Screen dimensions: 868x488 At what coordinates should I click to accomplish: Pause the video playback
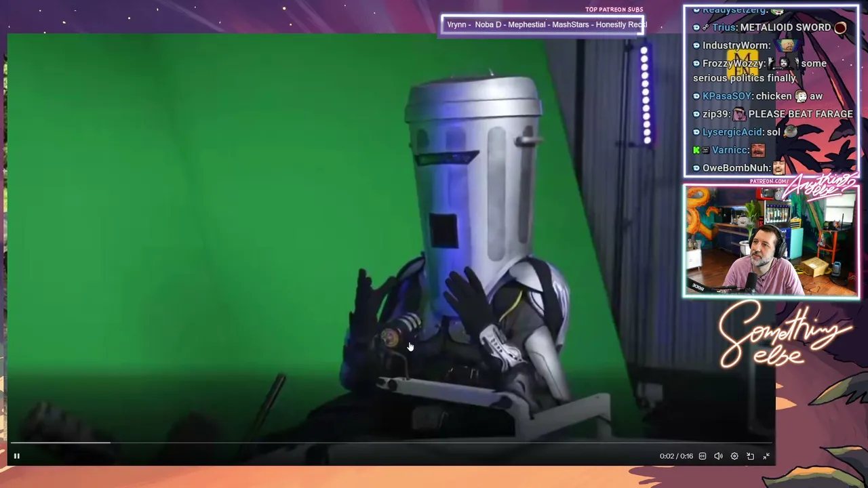[x=17, y=456]
